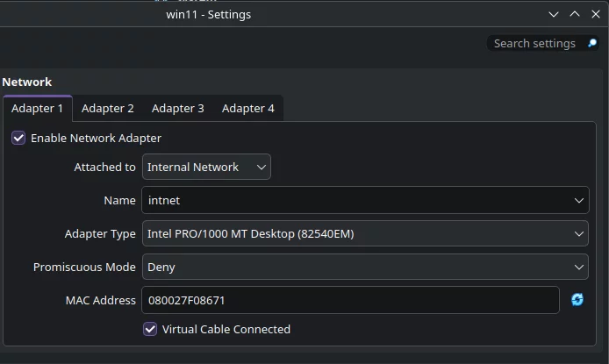Close the win11 Settings window
Screen dimensions: 609x364
click(x=596, y=14)
